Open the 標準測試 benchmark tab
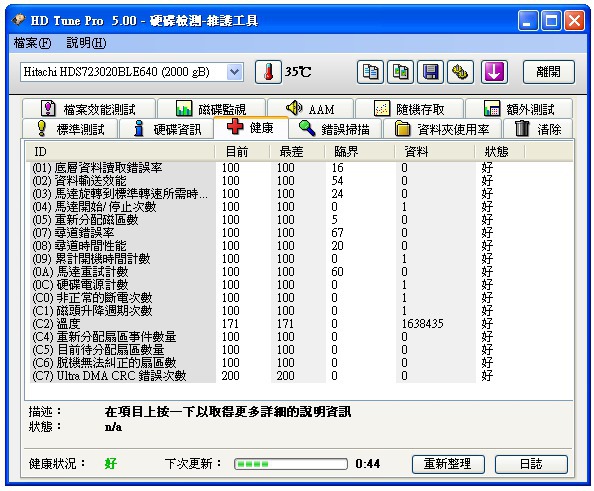The image size is (594, 491). pyautogui.click(x=70, y=129)
